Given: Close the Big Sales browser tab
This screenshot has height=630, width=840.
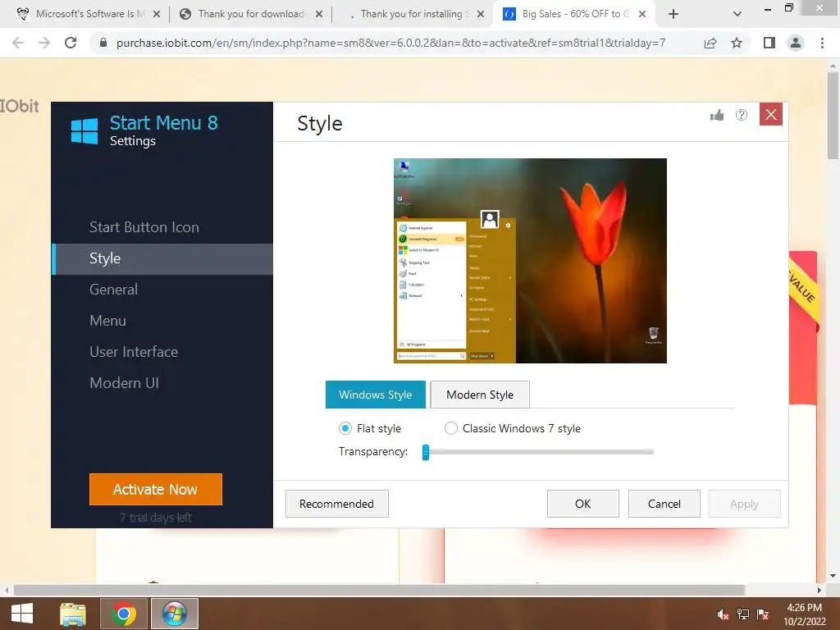Looking at the screenshot, I should tap(642, 14).
